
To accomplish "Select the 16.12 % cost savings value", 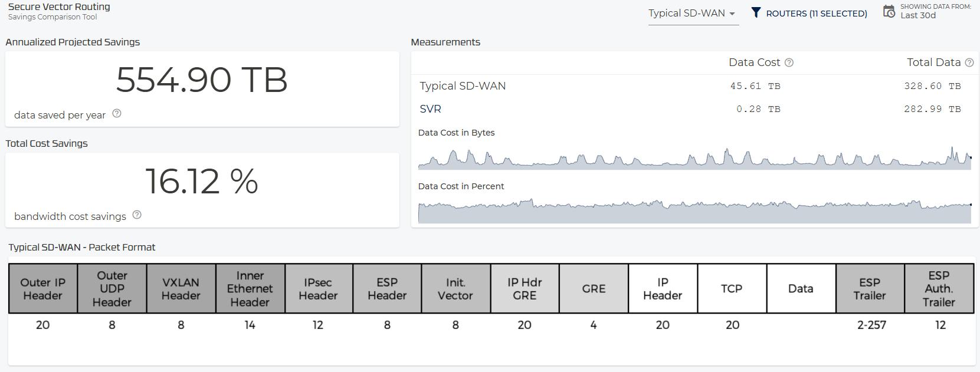I will pyautogui.click(x=202, y=181).
